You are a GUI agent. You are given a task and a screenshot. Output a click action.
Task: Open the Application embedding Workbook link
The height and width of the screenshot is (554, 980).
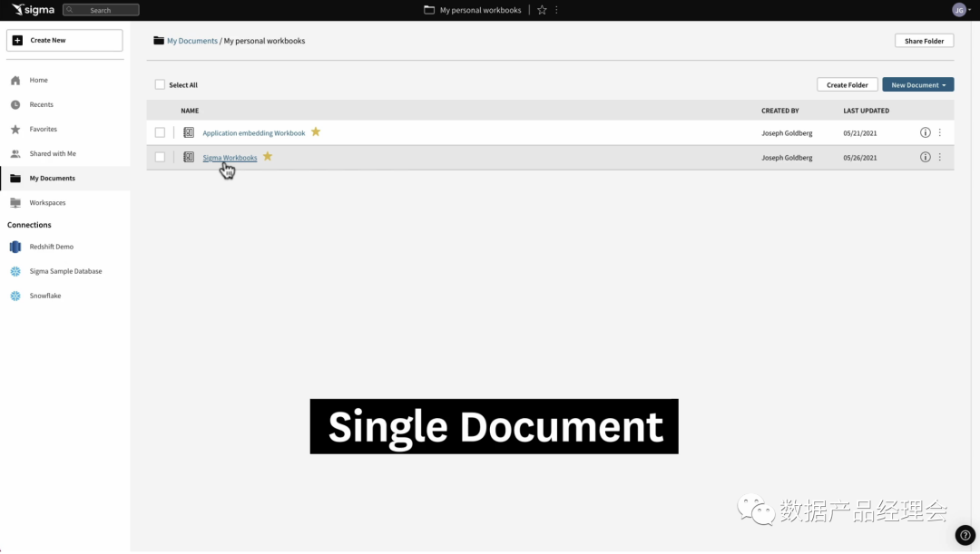click(x=254, y=133)
